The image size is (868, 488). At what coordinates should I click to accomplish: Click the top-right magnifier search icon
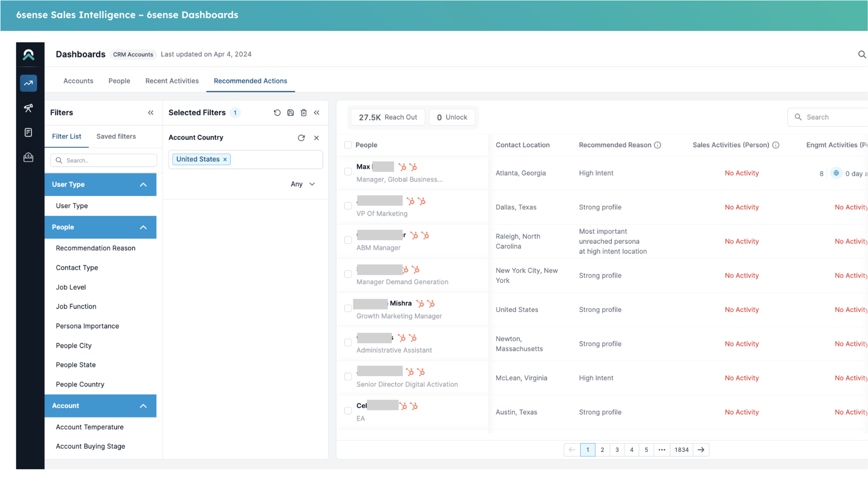pyautogui.click(x=862, y=54)
